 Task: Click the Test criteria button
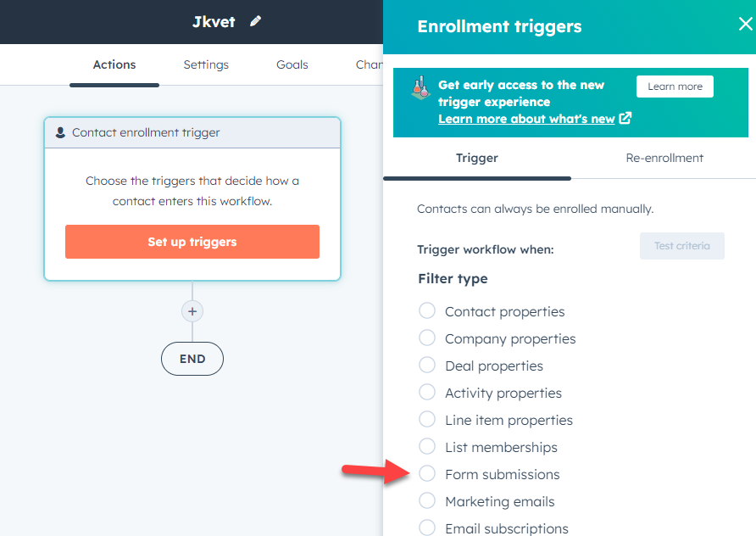[681, 246]
